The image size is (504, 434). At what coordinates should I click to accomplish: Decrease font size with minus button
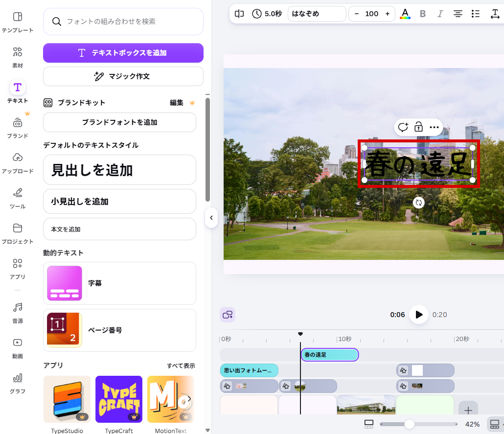pyautogui.click(x=356, y=14)
